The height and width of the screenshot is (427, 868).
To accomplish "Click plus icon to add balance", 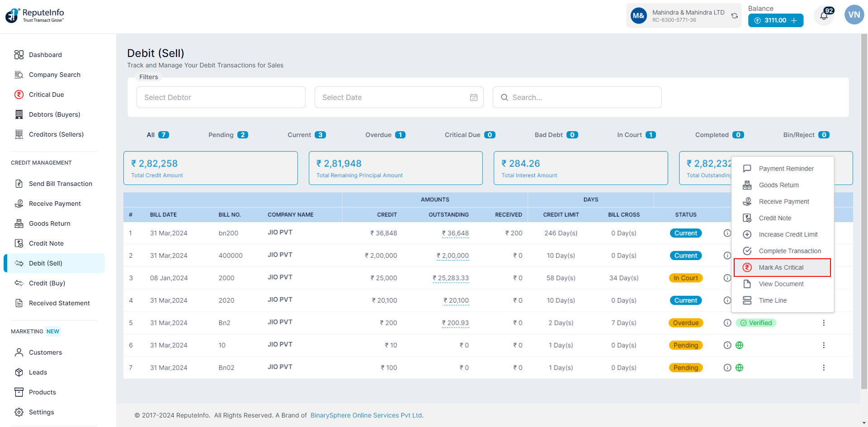I will tap(794, 20).
